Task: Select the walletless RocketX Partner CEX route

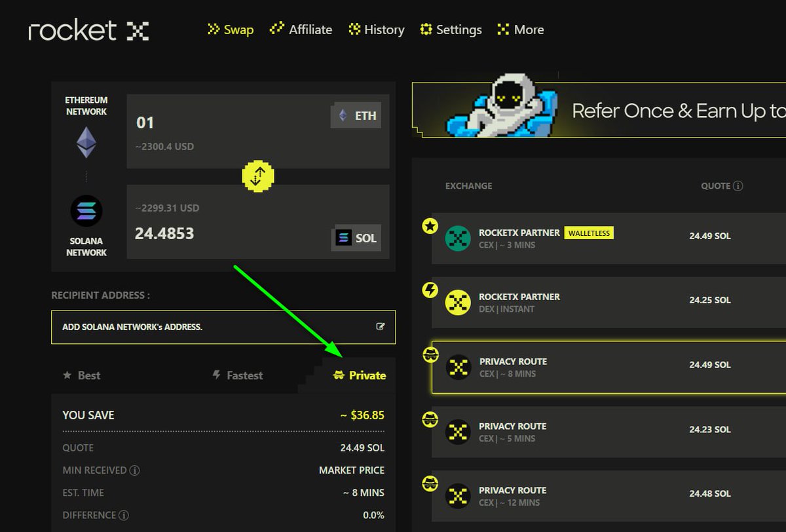Action: 608,238
